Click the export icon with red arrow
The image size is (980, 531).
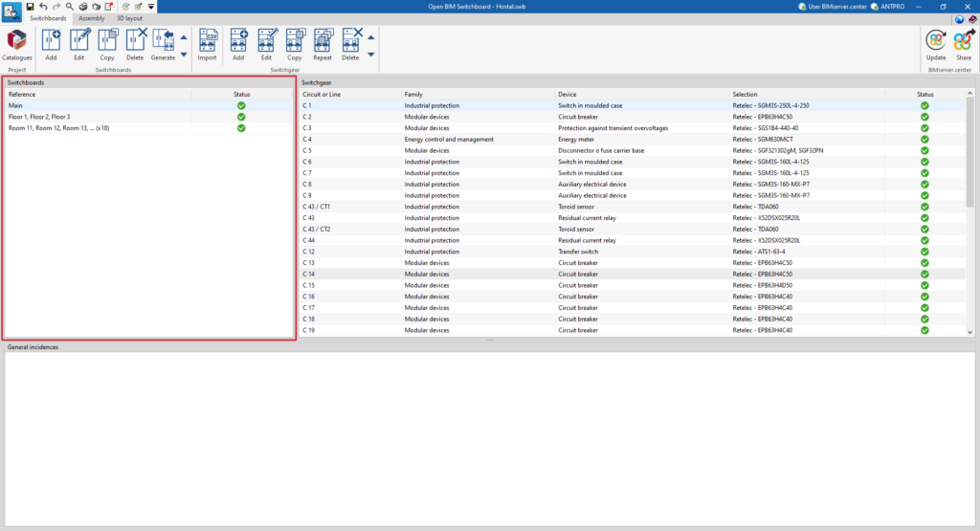109,7
